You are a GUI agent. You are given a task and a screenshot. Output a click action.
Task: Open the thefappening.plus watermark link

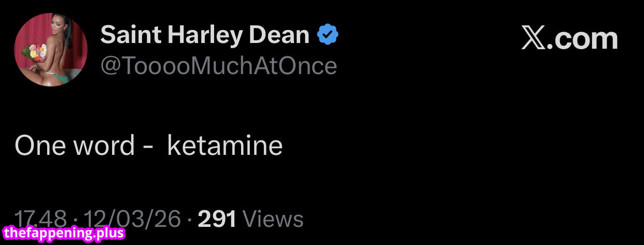pyautogui.click(x=64, y=233)
